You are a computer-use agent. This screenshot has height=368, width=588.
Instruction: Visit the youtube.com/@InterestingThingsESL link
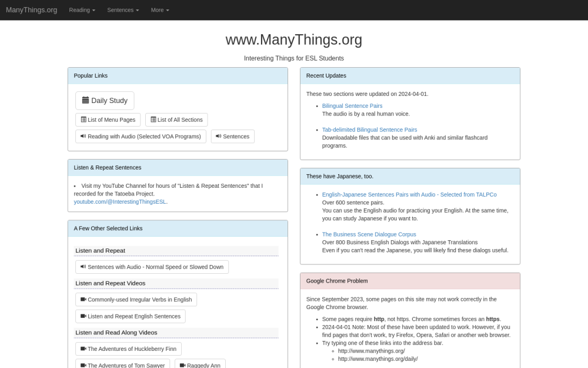click(x=119, y=201)
